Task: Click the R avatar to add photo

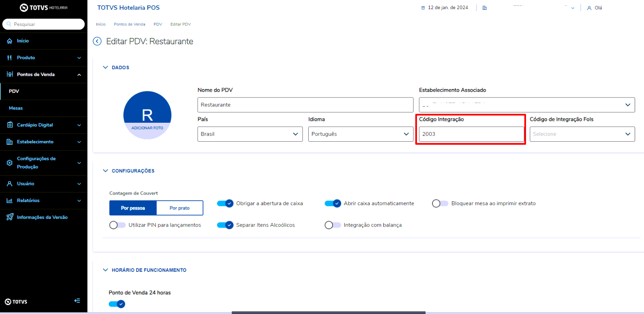Action: pos(147,115)
